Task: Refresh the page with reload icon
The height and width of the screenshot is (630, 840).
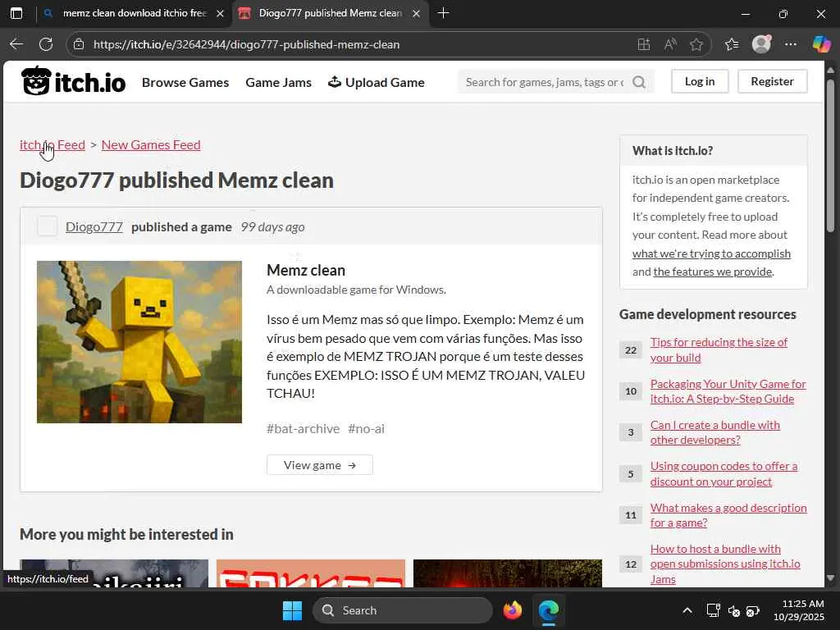Action: tap(46, 44)
